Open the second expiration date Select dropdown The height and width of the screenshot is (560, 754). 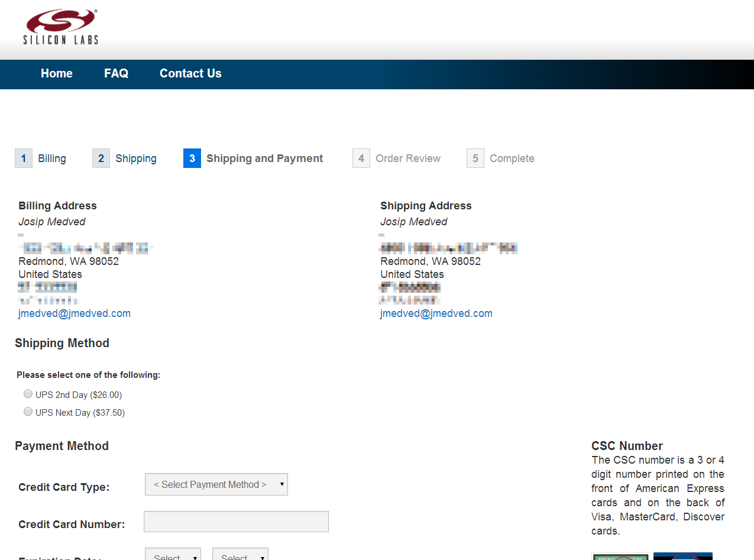pos(240,556)
